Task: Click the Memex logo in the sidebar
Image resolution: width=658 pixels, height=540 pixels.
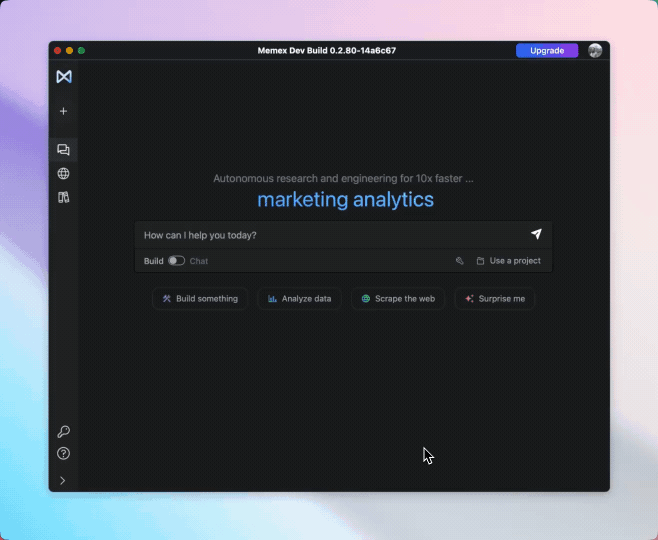Action: click(64, 76)
